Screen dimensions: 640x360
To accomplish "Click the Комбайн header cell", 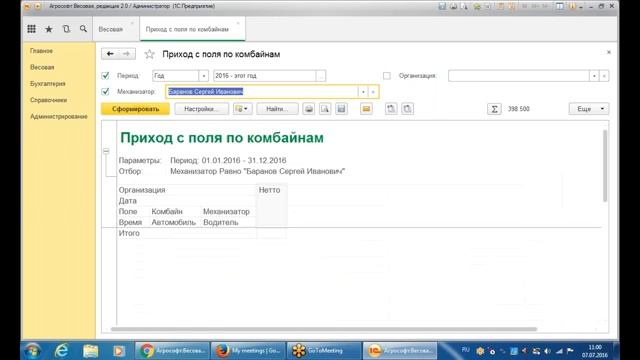I will click(x=167, y=211).
